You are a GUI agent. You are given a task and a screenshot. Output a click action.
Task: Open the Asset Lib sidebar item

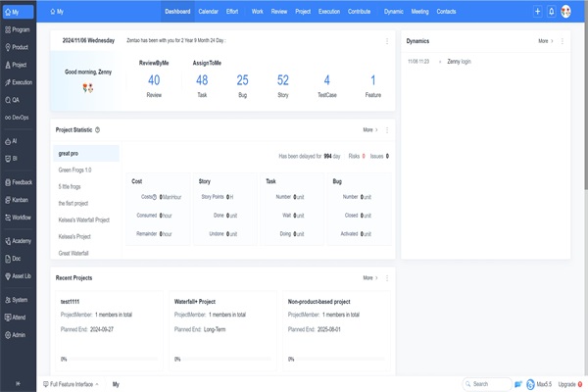[x=18, y=276]
